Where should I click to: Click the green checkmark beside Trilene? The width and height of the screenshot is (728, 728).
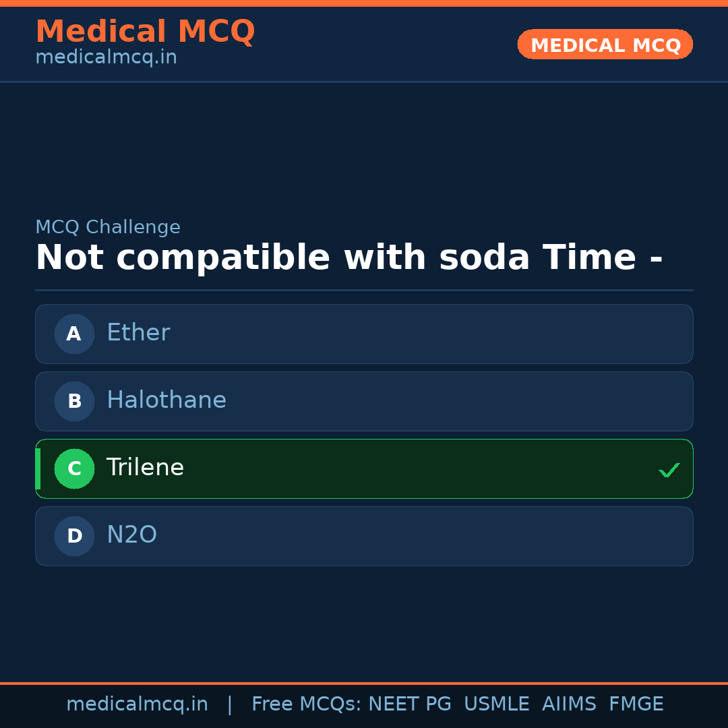(x=669, y=470)
